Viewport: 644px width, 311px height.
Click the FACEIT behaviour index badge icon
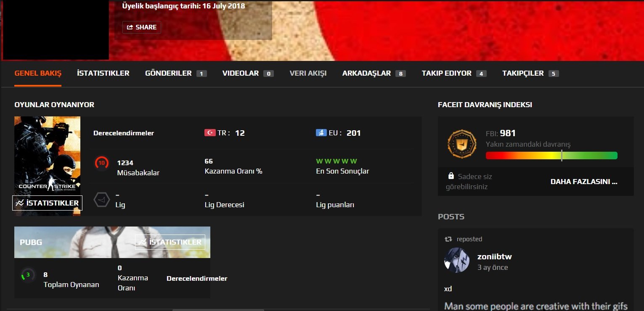point(461,145)
